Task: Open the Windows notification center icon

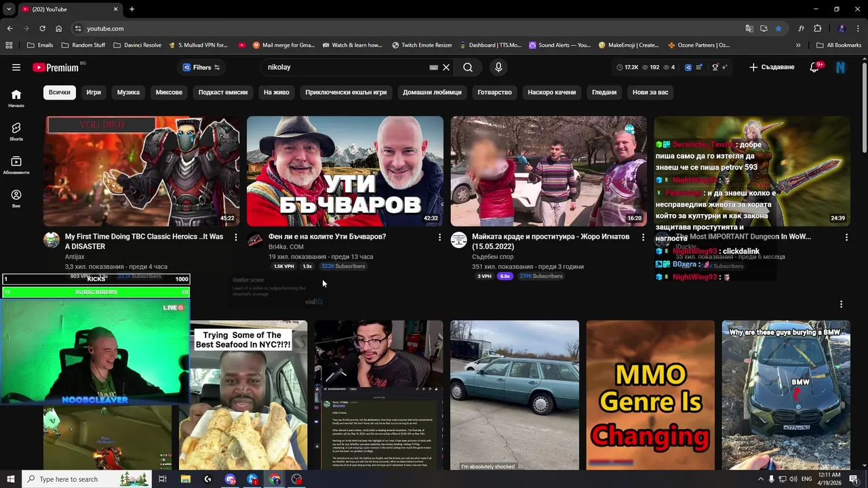Action: [x=854, y=479]
